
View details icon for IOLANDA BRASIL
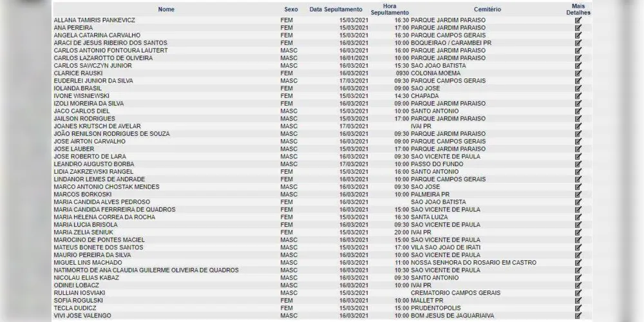[x=578, y=88]
